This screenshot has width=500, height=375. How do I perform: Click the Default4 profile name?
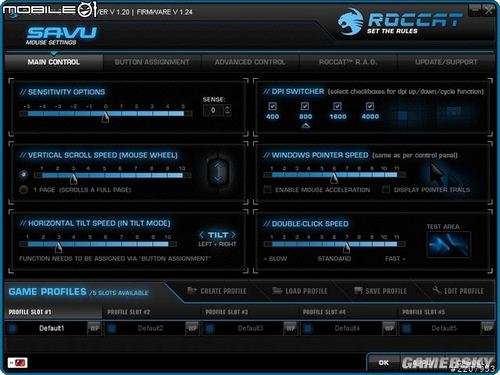[347, 328]
